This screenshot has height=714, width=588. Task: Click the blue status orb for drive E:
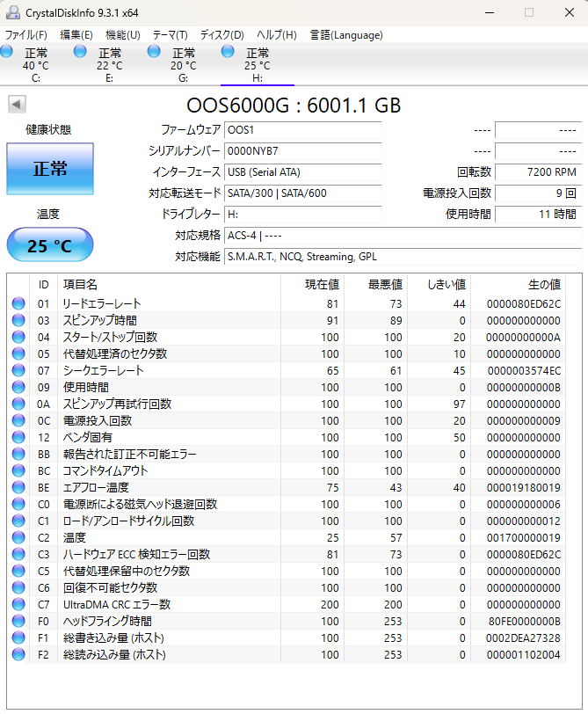coord(80,52)
